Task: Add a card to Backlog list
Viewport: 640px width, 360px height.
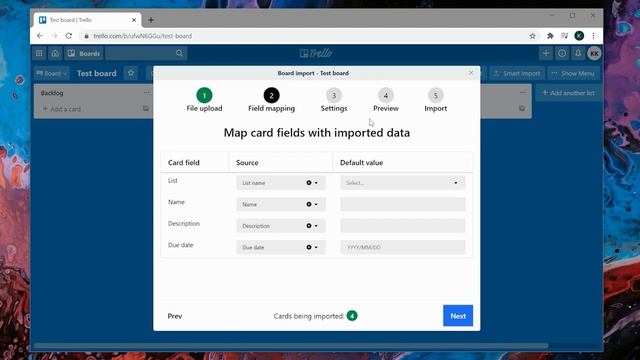Action: click(x=62, y=109)
